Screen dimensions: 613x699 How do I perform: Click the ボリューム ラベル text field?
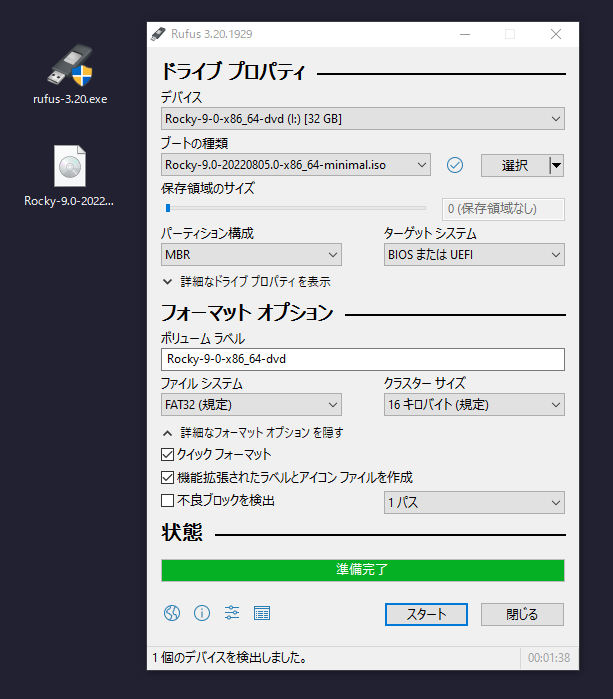click(362, 359)
